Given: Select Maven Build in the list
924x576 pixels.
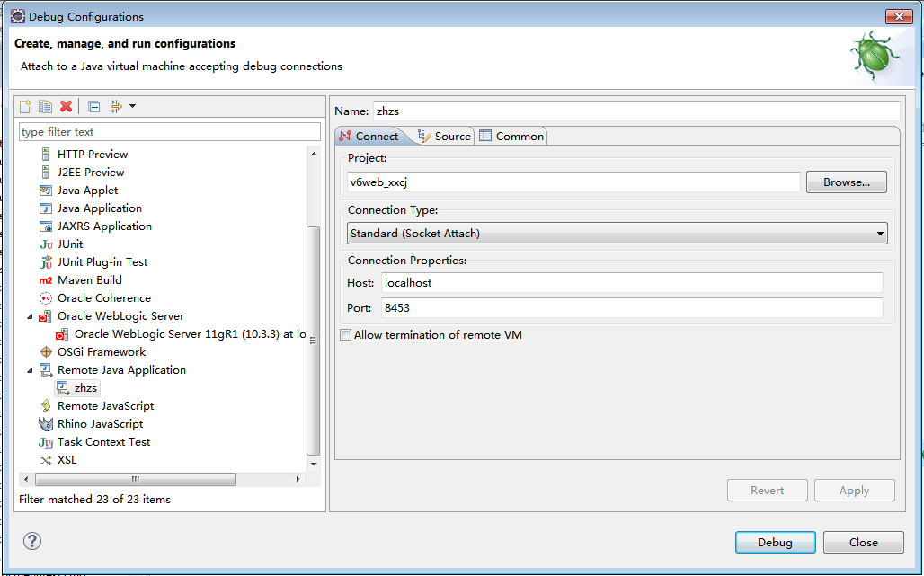Looking at the screenshot, I should click(x=90, y=280).
